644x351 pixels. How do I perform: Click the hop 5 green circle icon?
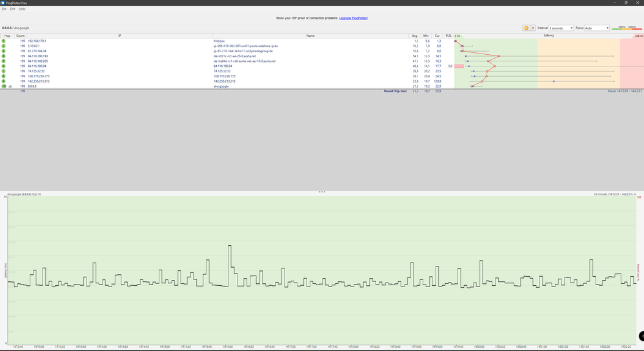coord(4,61)
